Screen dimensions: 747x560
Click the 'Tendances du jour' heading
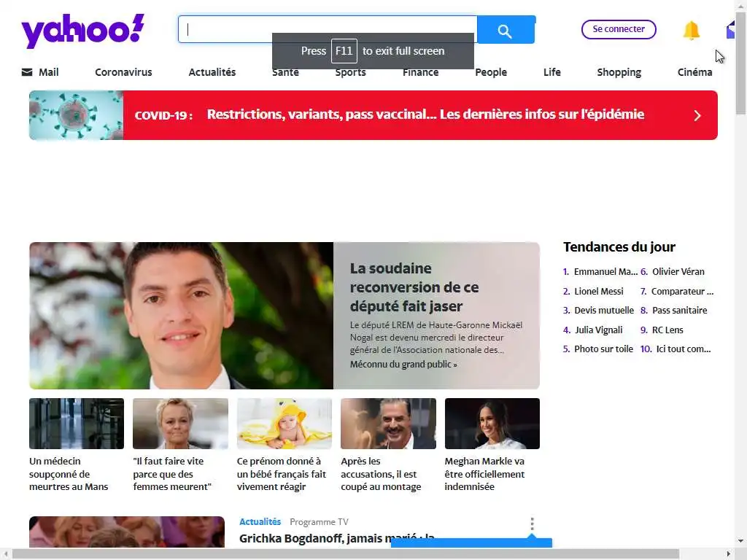(619, 246)
